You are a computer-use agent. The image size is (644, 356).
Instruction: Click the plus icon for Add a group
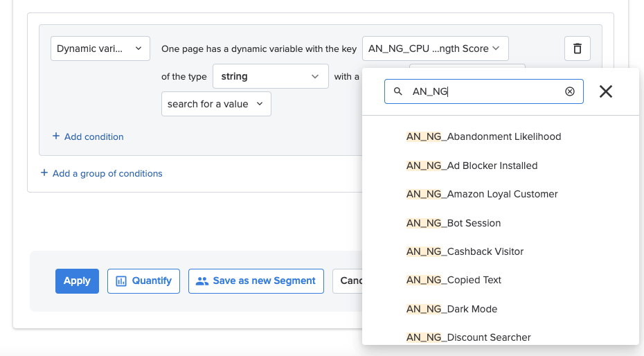(44, 173)
